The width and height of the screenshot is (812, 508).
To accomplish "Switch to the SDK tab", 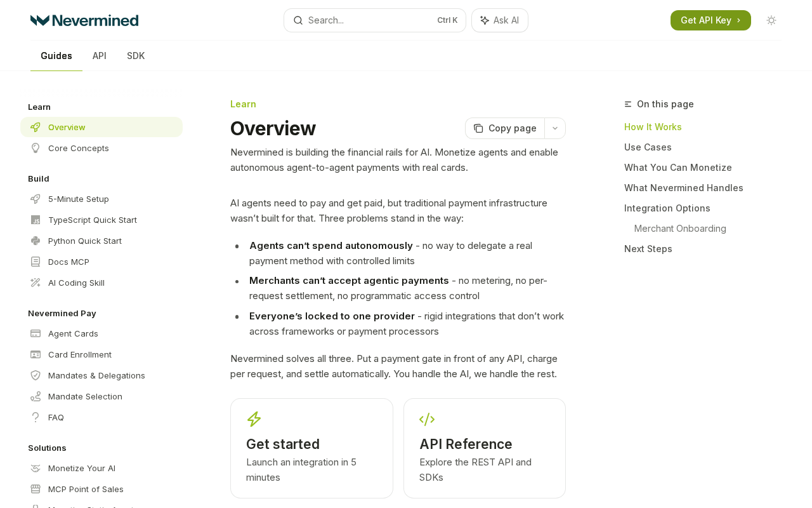I will 136,56.
